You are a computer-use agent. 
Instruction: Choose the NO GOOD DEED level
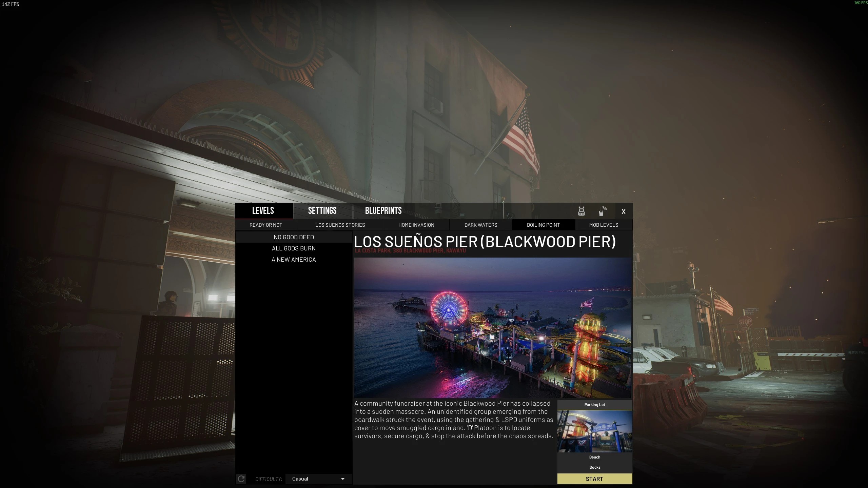point(294,237)
